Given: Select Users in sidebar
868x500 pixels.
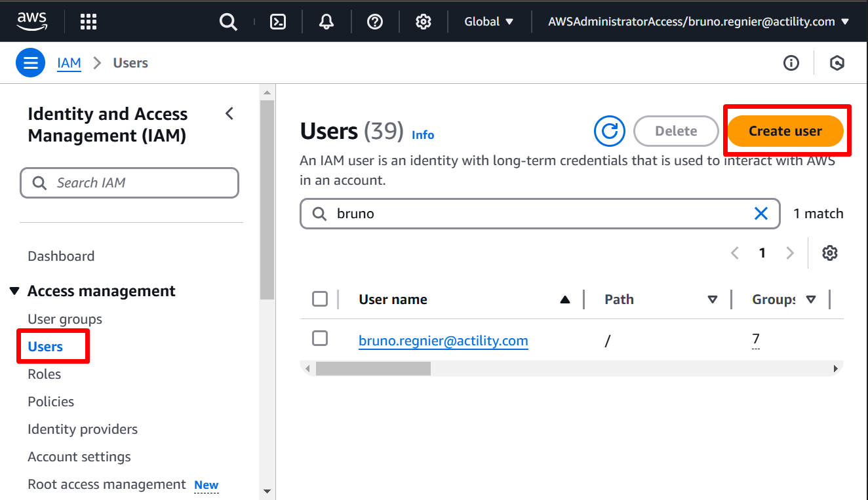Looking at the screenshot, I should [x=45, y=347].
